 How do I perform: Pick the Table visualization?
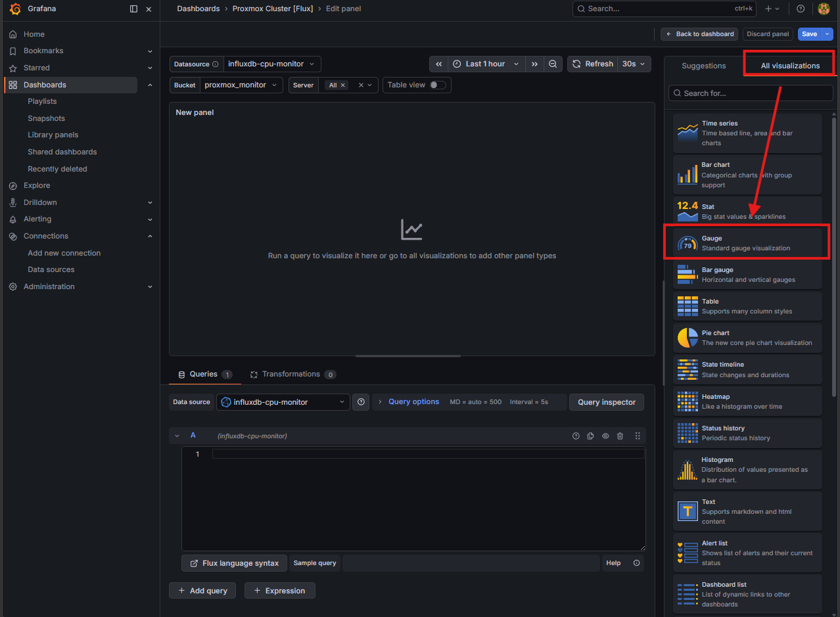[747, 306]
